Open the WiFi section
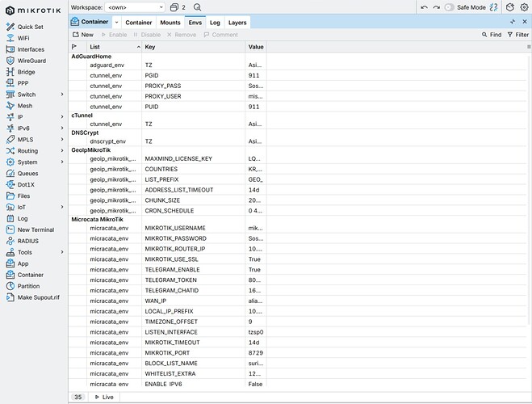 click(x=23, y=38)
